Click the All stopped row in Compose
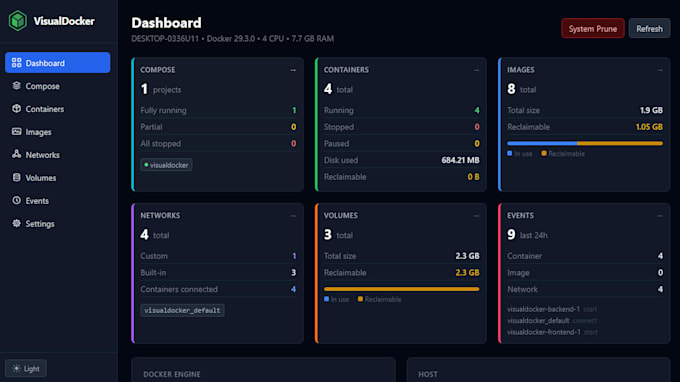Image resolution: width=680 pixels, height=382 pixels. coord(218,144)
